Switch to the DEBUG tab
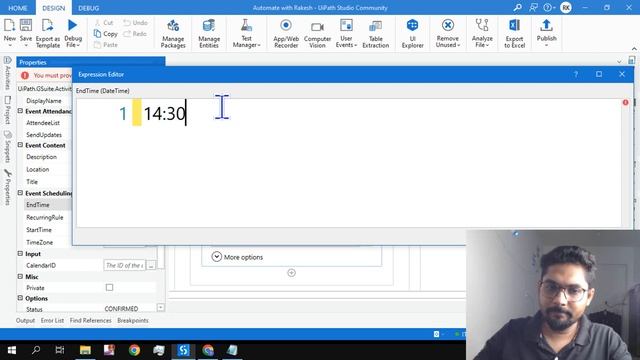Viewport: 640px width, 360px height. [x=89, y=8]
